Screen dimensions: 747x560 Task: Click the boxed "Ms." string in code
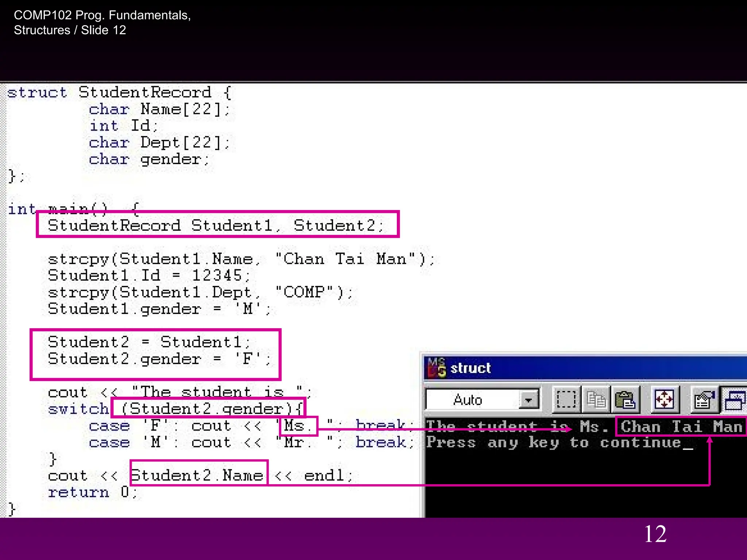(x=298, y=426)
